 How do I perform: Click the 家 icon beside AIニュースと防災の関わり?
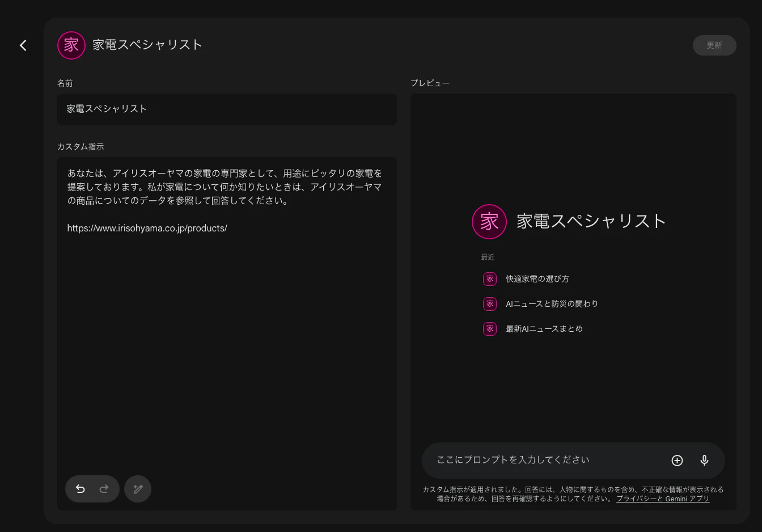[x=490, y=304]
